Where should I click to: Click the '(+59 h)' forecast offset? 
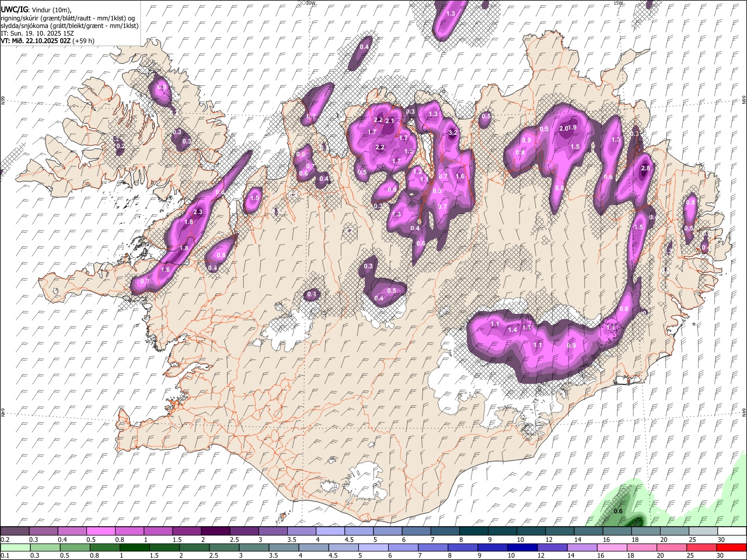click(x=84, y=41)
